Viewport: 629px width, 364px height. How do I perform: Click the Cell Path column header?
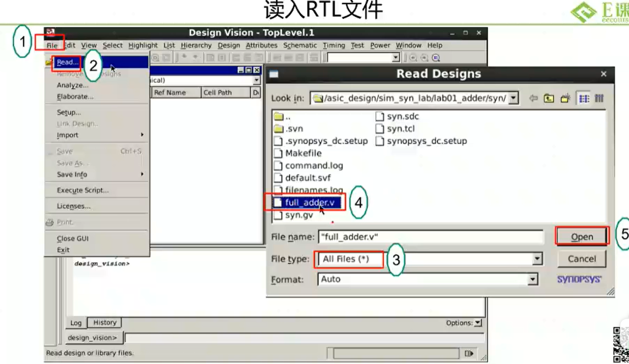coord(225,93)
